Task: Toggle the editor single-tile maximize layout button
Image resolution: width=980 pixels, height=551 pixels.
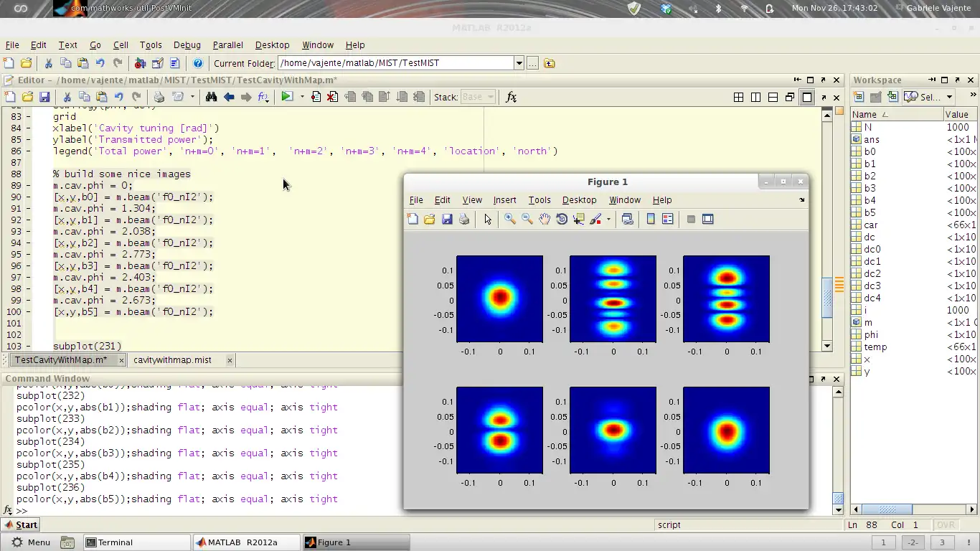Action: pos(807,97)
